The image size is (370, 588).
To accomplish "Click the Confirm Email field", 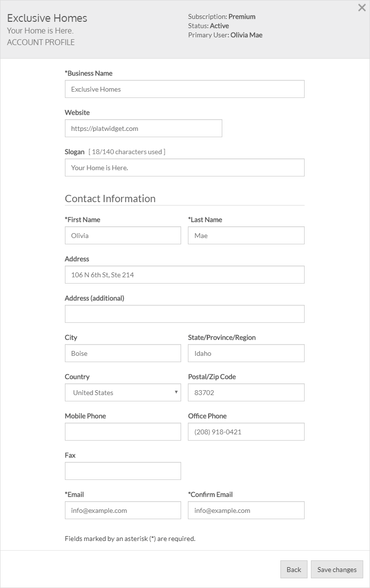I will pos(246,510).
